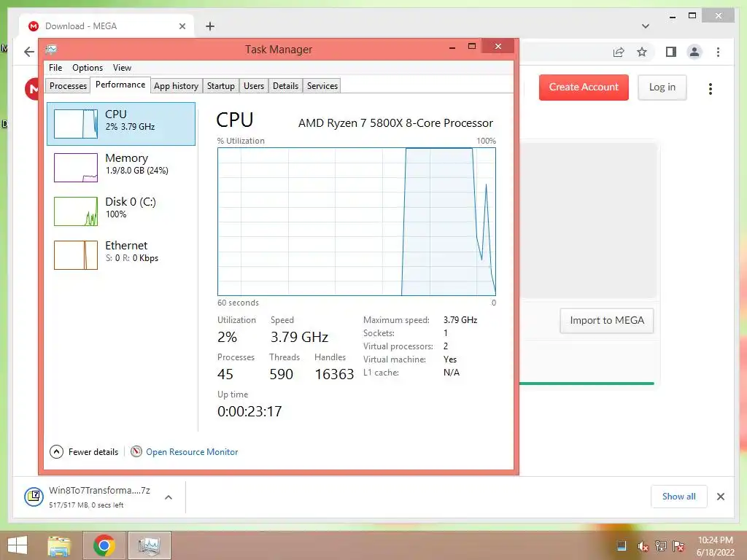Close the Chrome downloads bar
Image resolution: width=747 pixels, height=560 pixels.
pos(720,497)
